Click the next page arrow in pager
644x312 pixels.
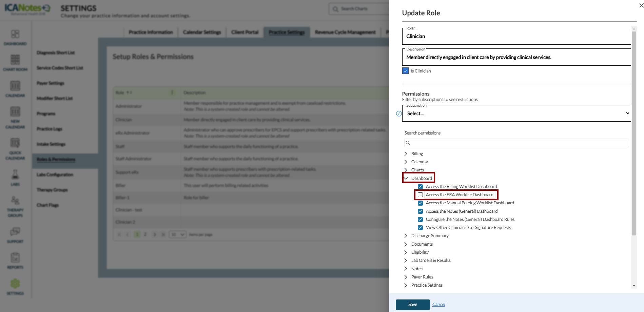155,234
